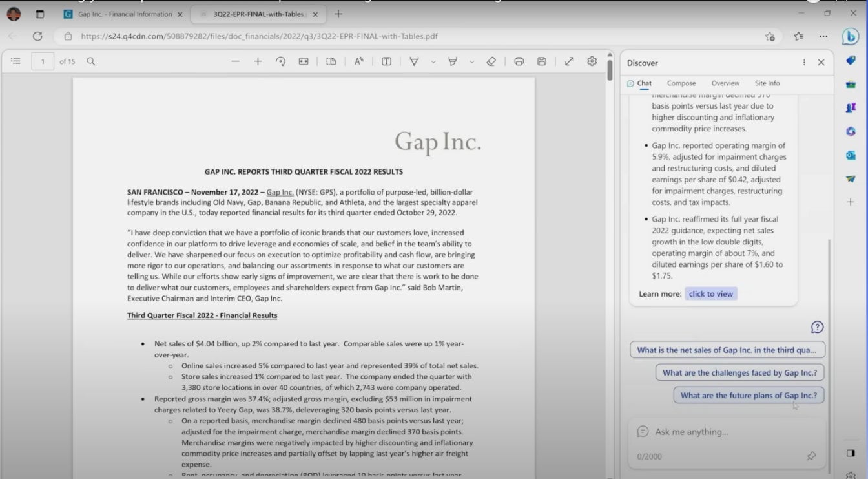Image resolution: width=868 pixels, height=479 pixels.
Task: Open a new browser tab
Action: [x=338, y=14]
